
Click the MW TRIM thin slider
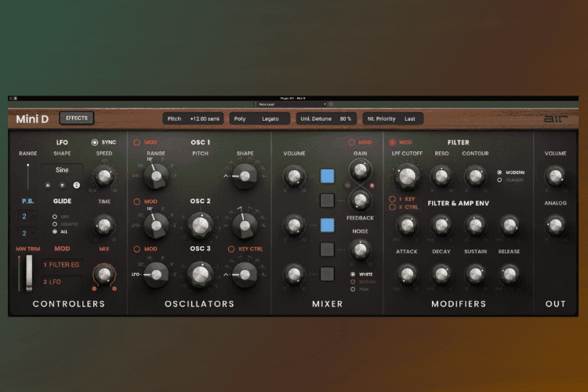click(19, 273)
